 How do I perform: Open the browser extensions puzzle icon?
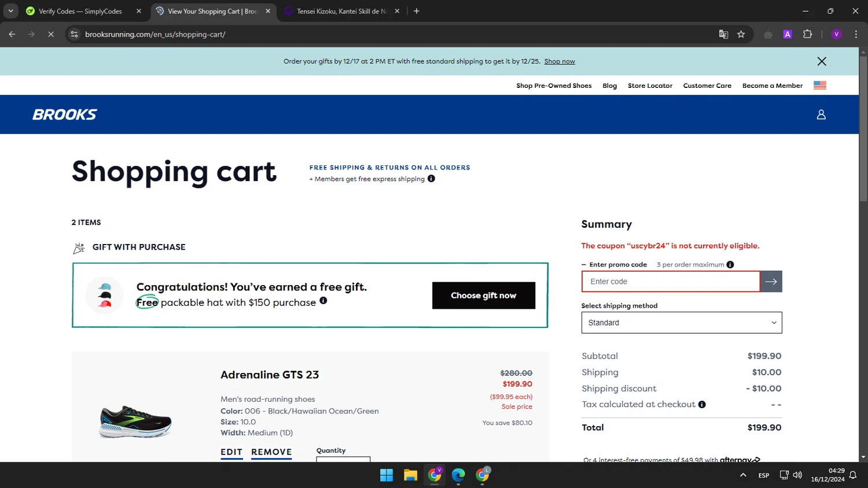(x=808, y=35)
